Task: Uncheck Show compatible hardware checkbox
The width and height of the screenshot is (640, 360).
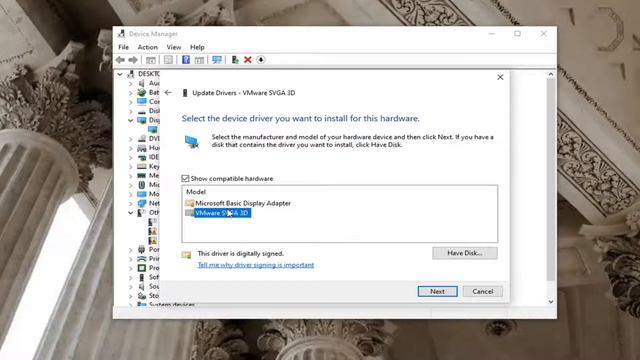Action: coord(185,178)
